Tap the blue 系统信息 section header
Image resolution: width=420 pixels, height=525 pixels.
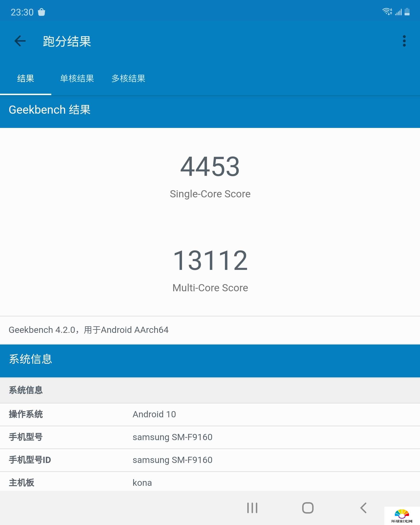[210, 361]
